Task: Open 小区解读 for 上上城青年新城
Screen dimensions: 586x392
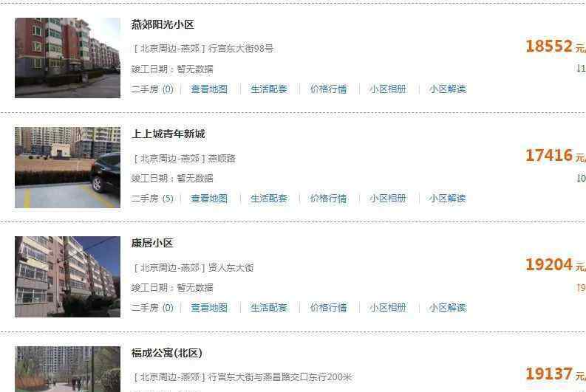Action: (x=448, y=199)
